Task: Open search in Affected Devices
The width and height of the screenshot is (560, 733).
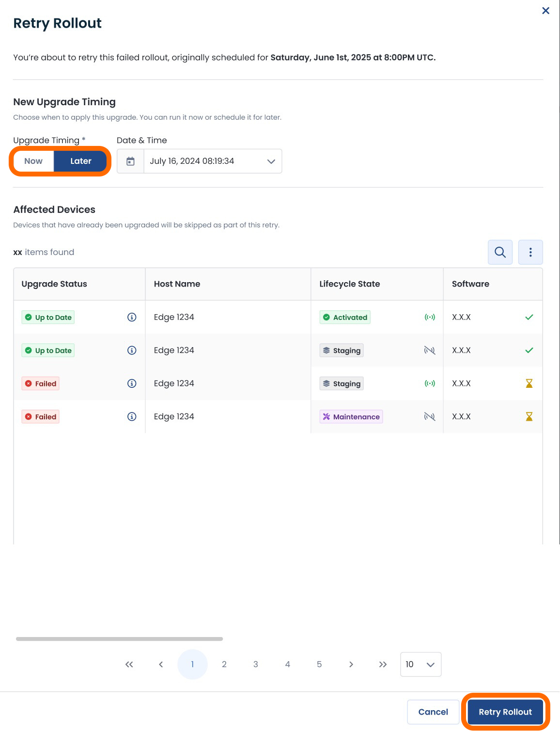Action: coord(500,252)
